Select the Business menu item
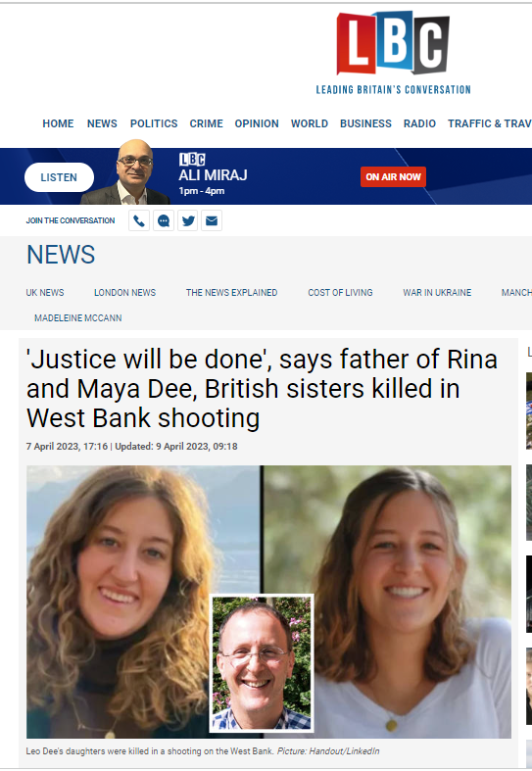The image size is (532, 771). [365, 123]
